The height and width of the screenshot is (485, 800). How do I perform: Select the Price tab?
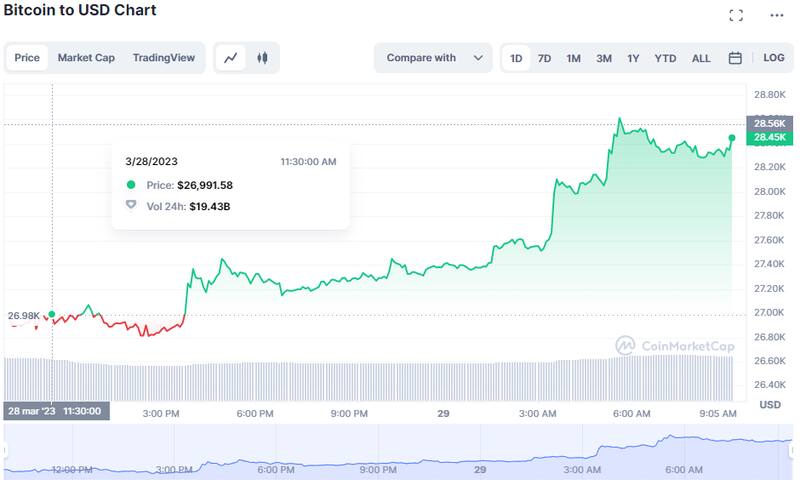27,58
